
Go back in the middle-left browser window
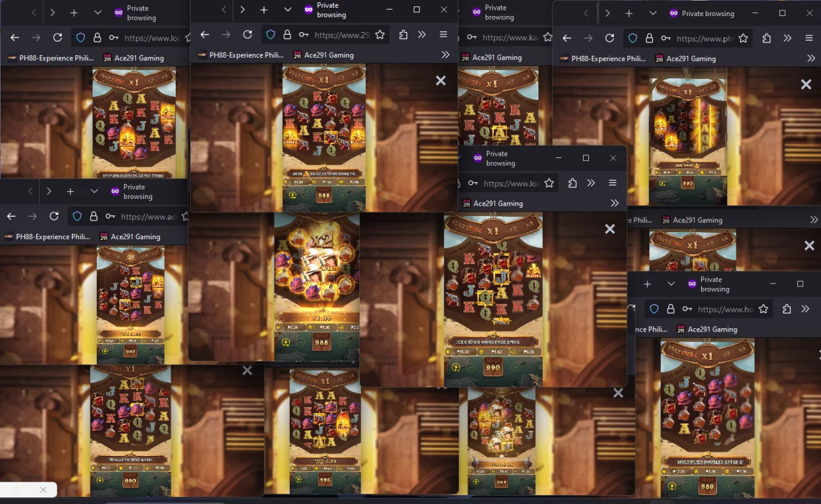pos(11,216)
